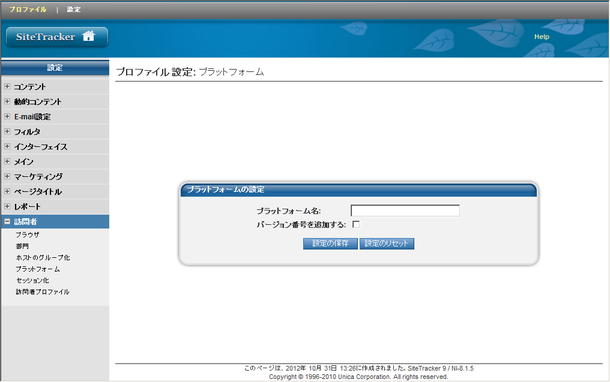Expand the 動的コンテント section
This screenshot has height=382, width=610.
[7, 102]
